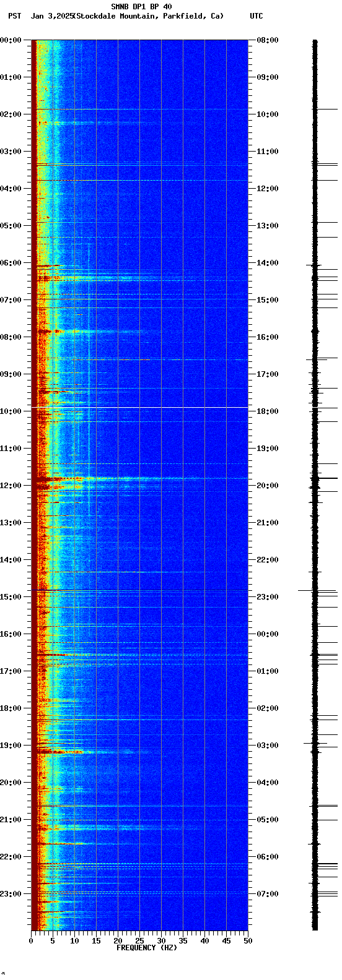Click the PST time label '15:00'
This screenshot has width=342, height=980.
[11, 597]
